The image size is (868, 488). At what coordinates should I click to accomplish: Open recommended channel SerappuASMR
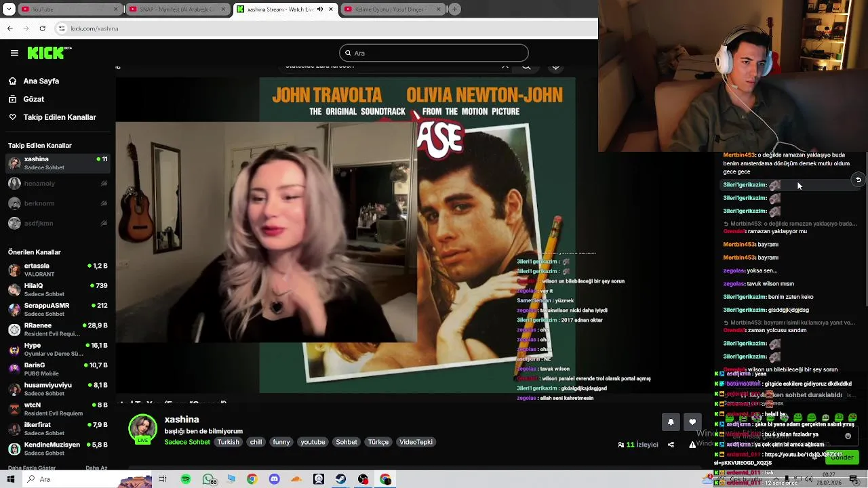point(58,310)
